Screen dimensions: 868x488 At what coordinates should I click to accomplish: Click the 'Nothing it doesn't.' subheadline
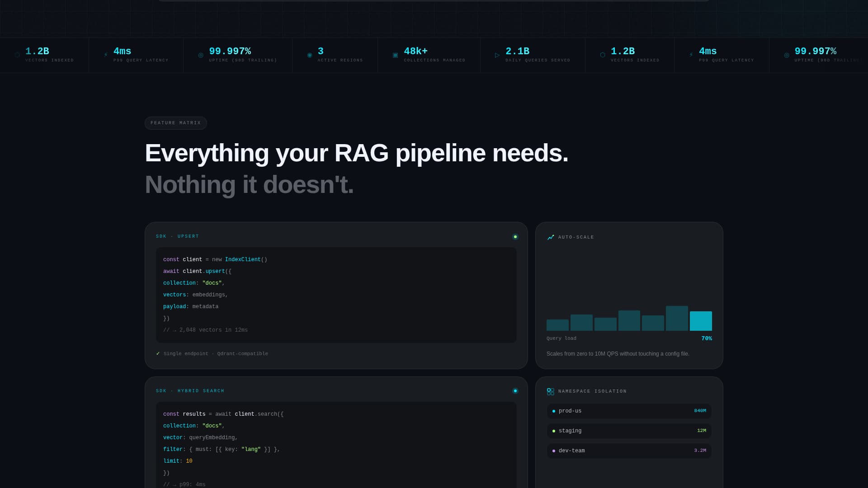click(x=249, y=185)
